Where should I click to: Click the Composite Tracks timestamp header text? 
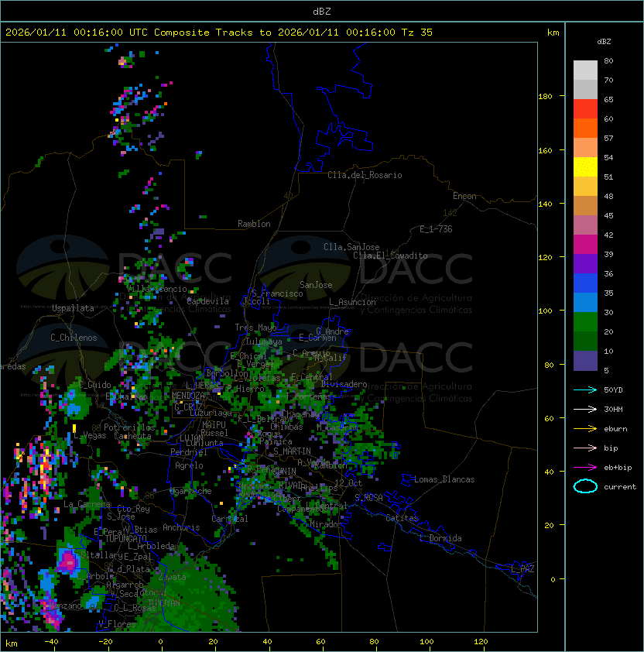coord(219,33)
